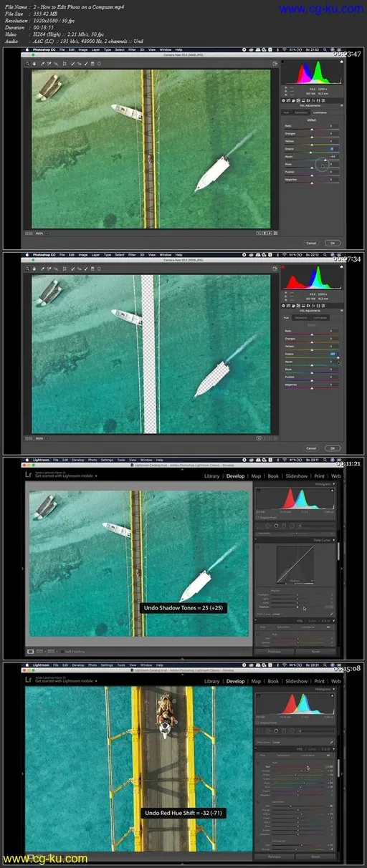Open the Map module in the 11:21 frame
Screen dimensions: 367x868
click(x=257, y=476)
